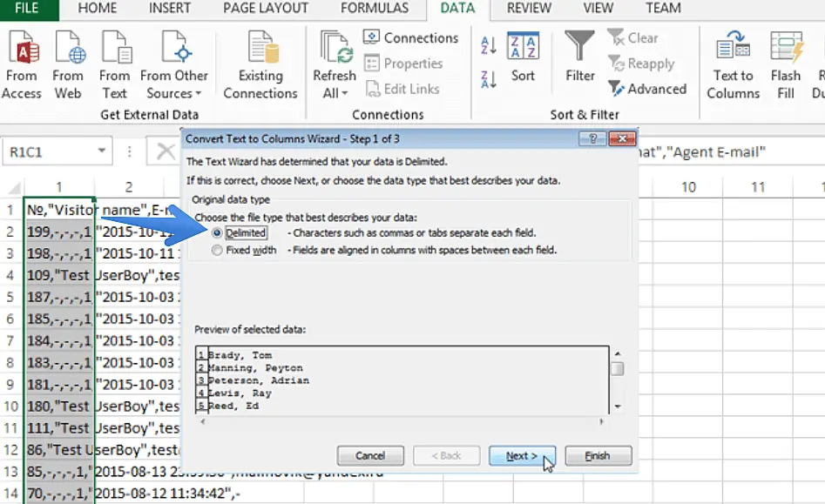This screenshot has width=825, height=504.
Task: Click Edit Links in Connections group
Action: [x=402, y=89]
